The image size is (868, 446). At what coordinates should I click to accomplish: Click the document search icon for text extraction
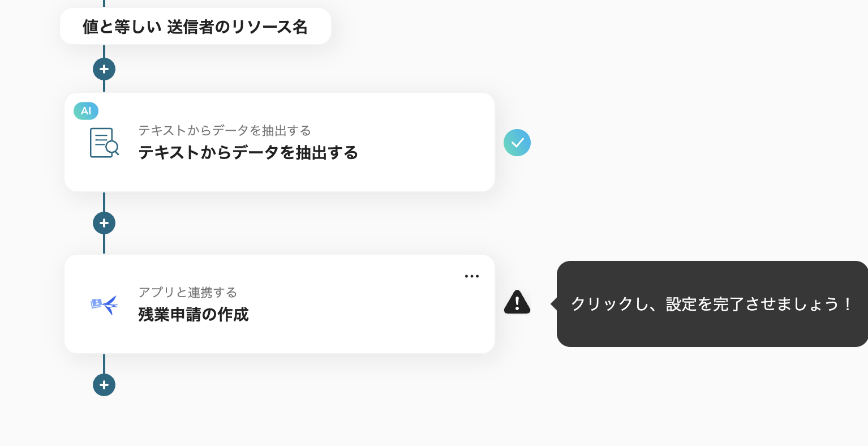[104, 142]
